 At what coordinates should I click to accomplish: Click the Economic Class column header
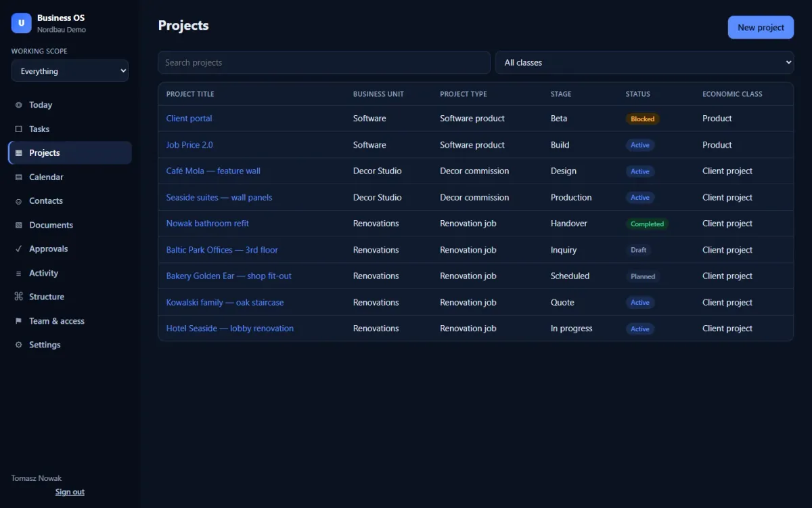click(732, 94)
